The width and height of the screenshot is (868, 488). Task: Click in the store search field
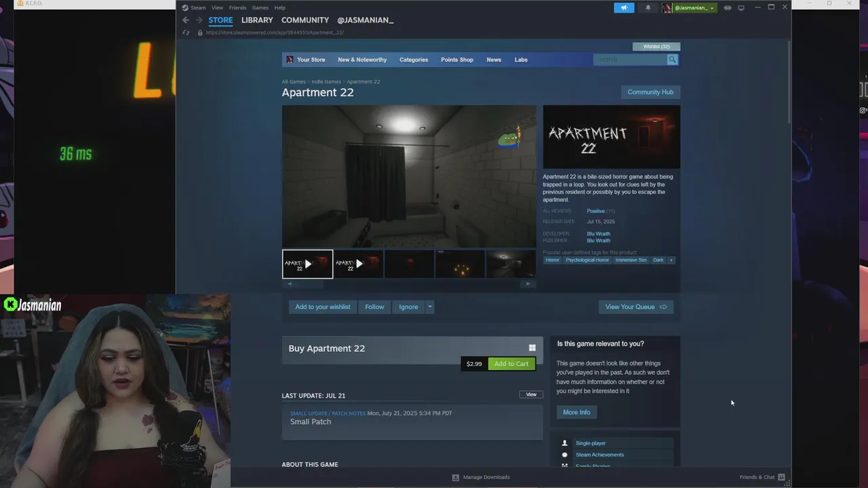point(630,60)
